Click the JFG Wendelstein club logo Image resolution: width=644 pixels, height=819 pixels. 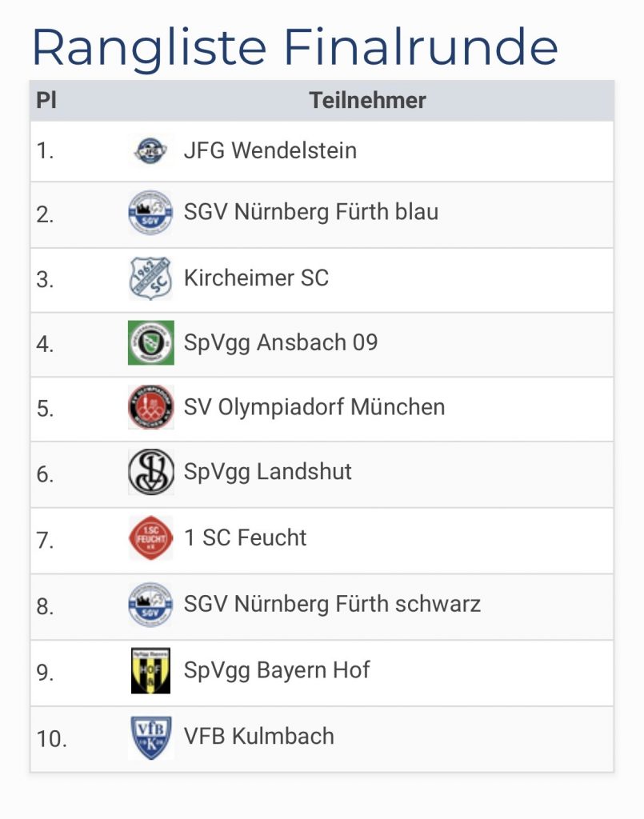[x=150, y=150]
